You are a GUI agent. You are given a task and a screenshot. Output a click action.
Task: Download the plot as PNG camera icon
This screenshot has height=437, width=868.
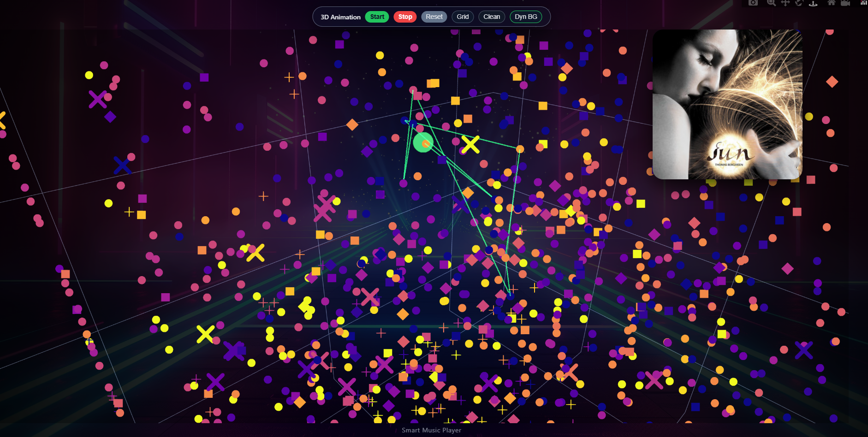click(753, 3)
